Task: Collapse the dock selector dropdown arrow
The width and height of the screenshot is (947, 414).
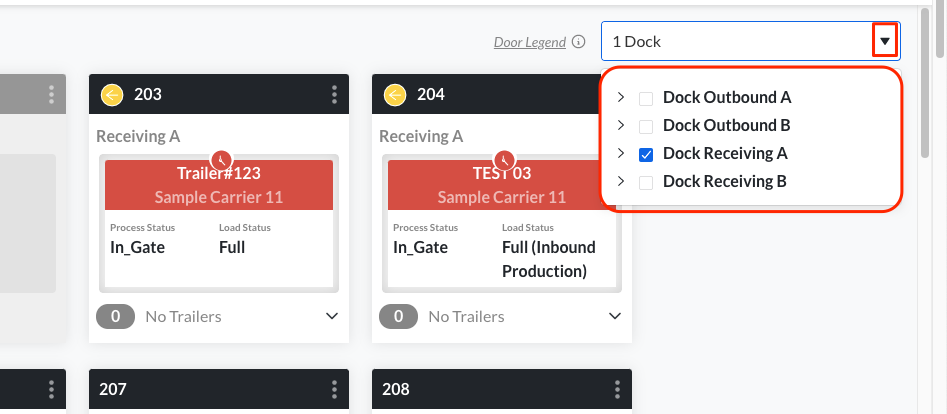Action: click(885, 42)
